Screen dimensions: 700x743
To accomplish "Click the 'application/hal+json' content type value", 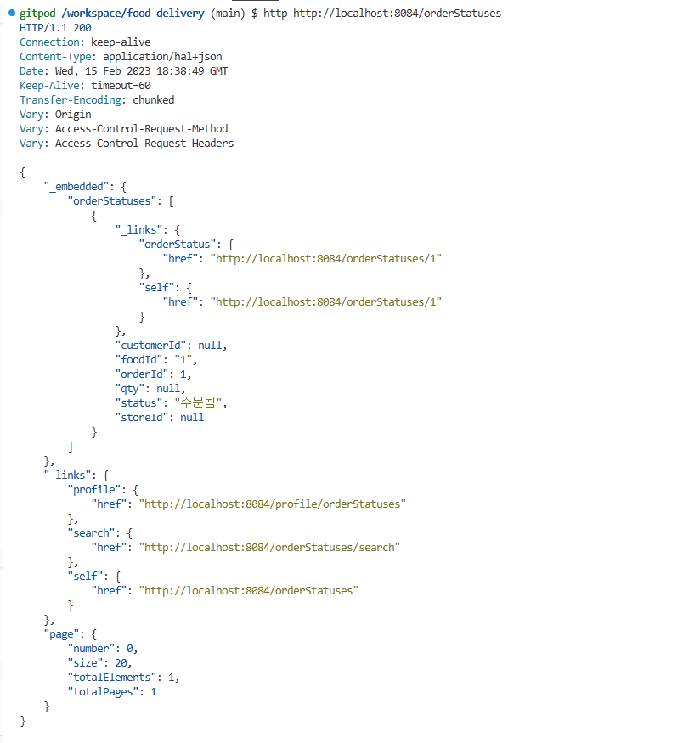I will 162,57.
